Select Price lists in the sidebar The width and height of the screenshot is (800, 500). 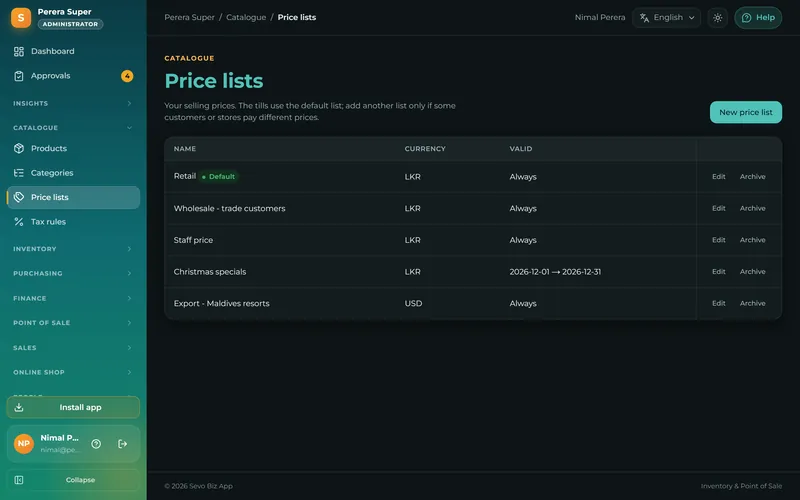[x=73, y=197]
